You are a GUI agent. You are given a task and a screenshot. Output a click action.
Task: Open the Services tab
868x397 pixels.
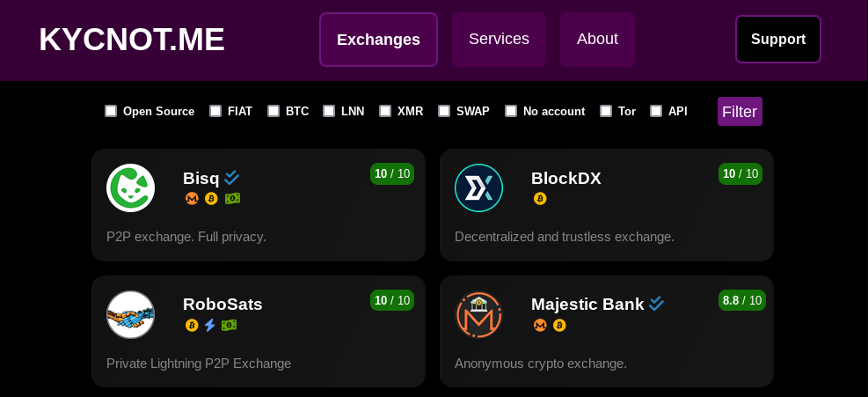pos(499,40)
